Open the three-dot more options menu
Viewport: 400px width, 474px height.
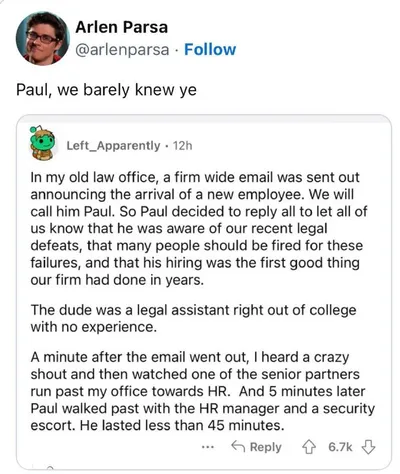pyautogui.click(x=208, y=447)
